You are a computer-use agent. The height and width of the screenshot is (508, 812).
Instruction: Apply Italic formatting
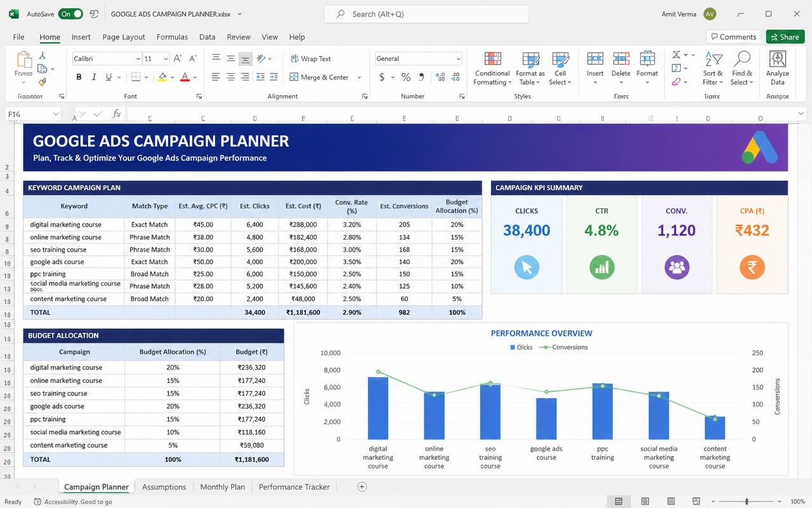(94, 77)
